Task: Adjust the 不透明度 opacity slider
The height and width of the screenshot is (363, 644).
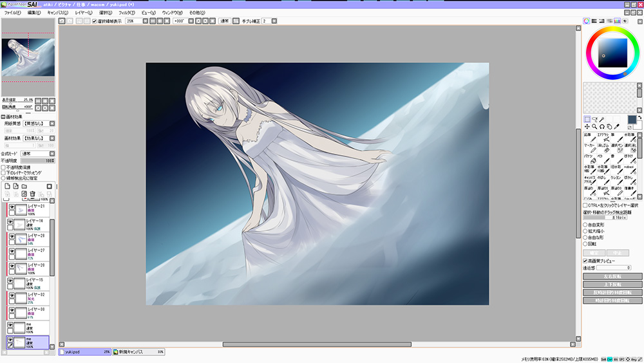Action: coord(38,160)
